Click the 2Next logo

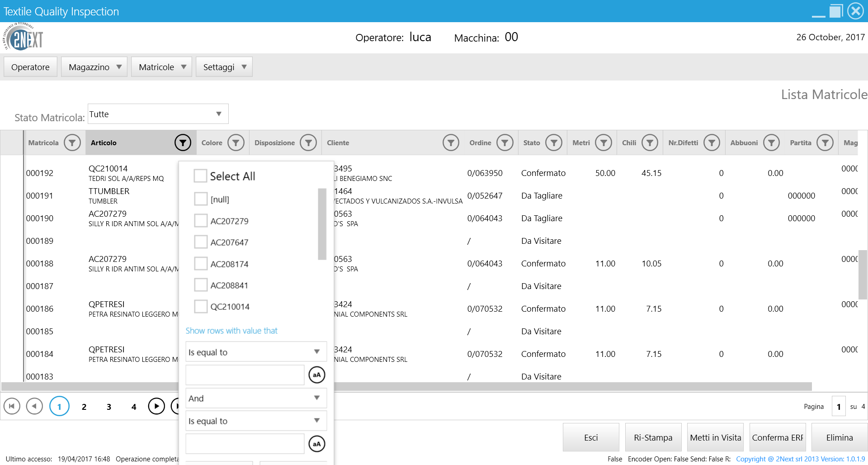(x=24, y=37)
